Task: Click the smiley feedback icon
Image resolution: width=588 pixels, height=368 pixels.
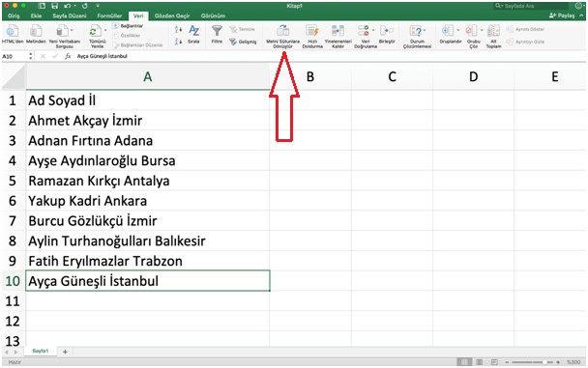Action: tap(579, 6)
